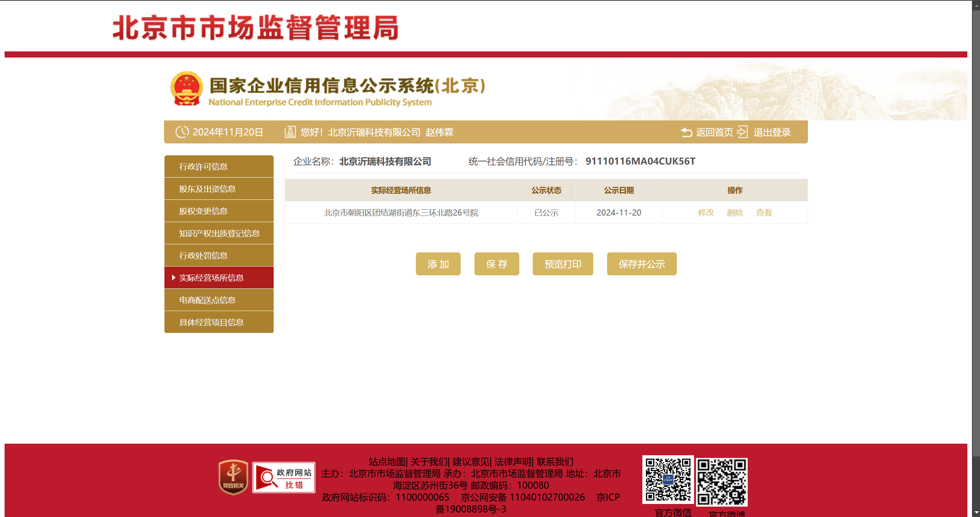Viewport: 980px width, 517px height.
Task: Select 股权变更信息 menu item
Action: 219,211
